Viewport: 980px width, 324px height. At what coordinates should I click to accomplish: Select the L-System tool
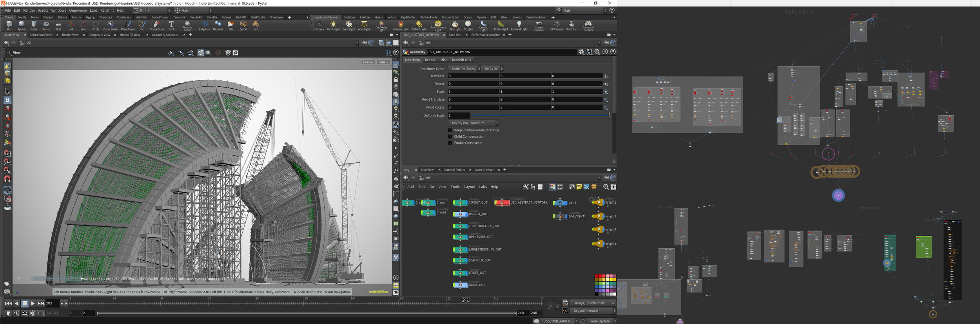tap(204, 26)
